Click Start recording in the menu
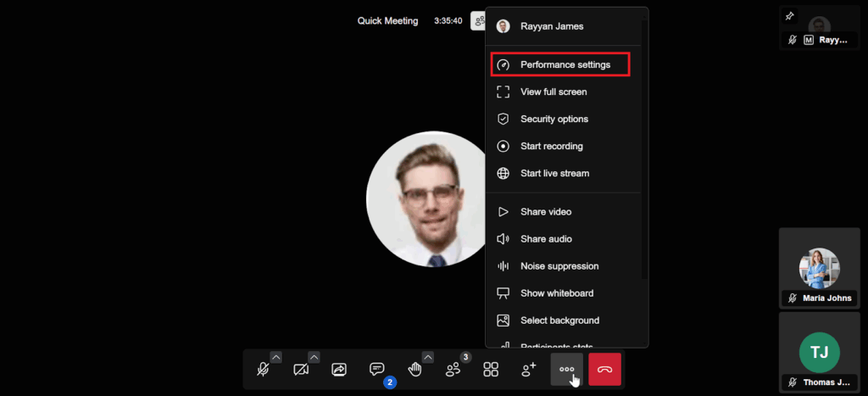The height and width of the screenshot is (396, 868). pos(551,146)
